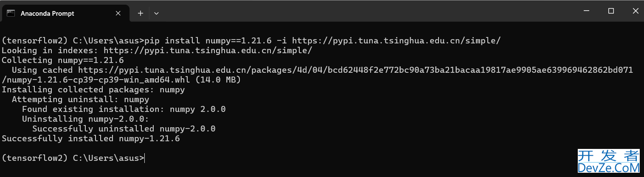644x177 pixels.
Task: Open a new terminal tab
Action: pos(141,13)
